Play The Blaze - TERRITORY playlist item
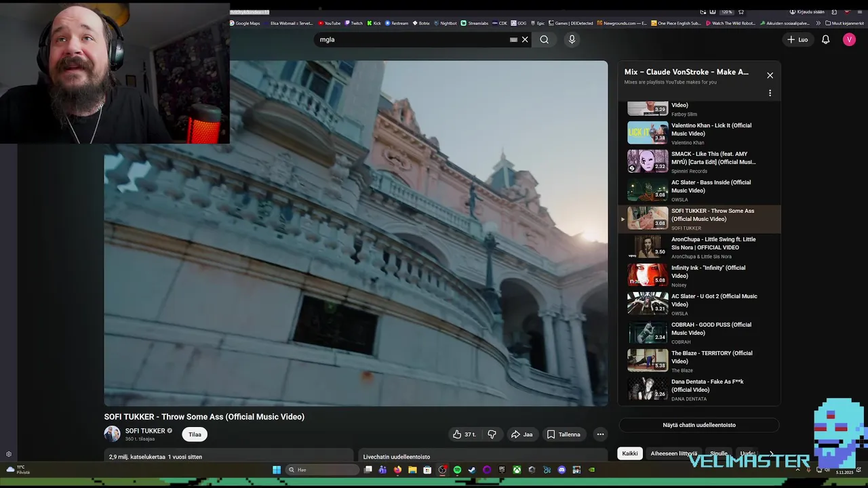The image size is (868, 488). 699,361
